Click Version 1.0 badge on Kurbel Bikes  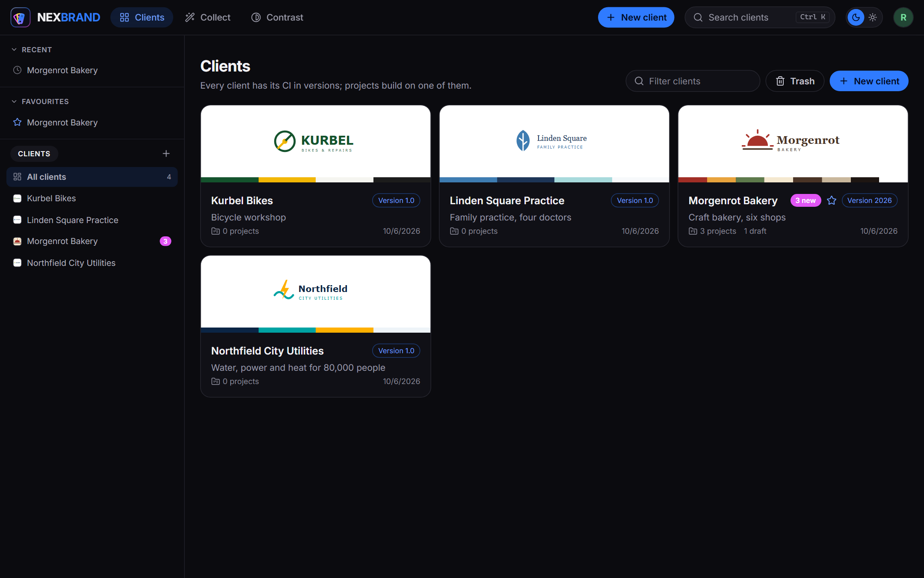click(x=396, y=200)
